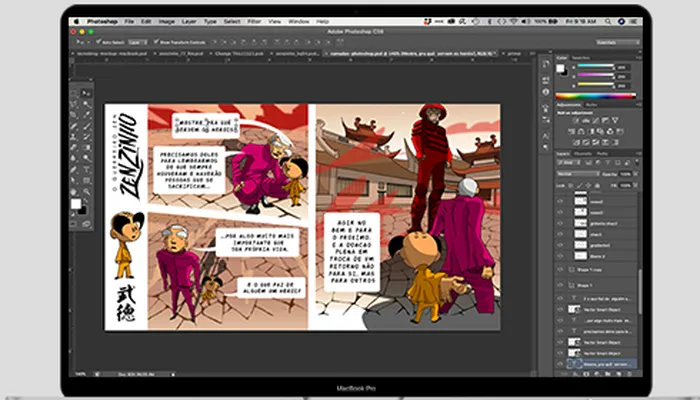Hide the Shape 1 copy layer
Viewport: 700px width, 400px height.
[560, 270]
